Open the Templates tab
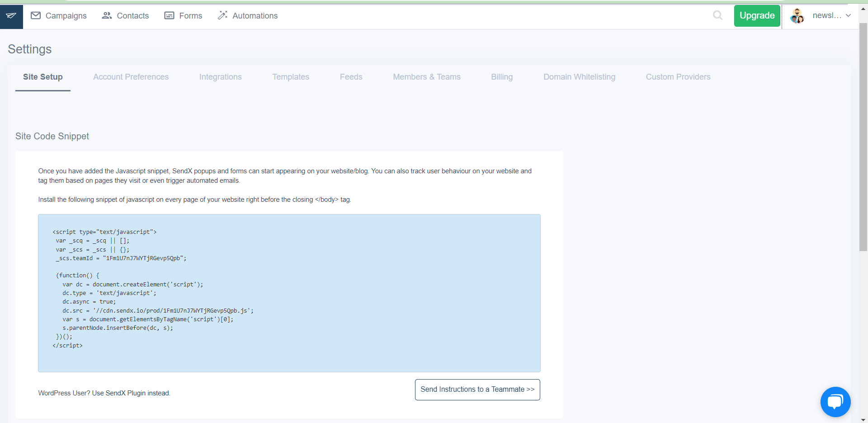The width and height of the screenshot is (868, 423). click(291, 77)
